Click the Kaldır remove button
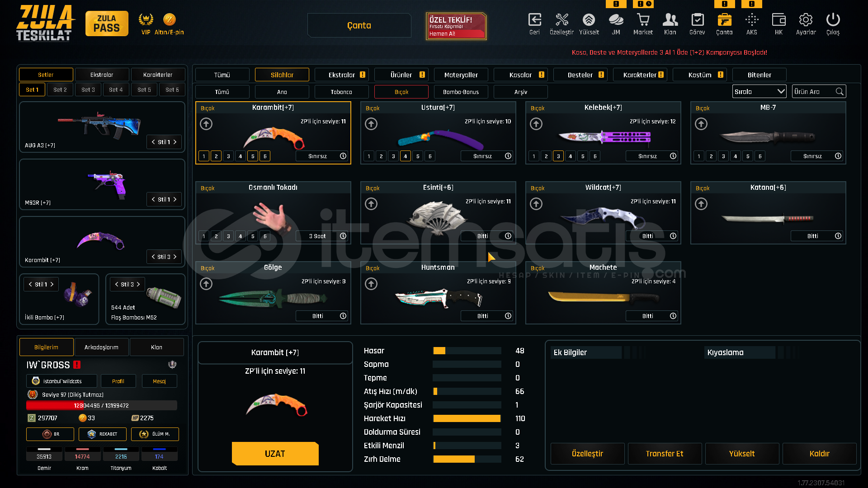868x488 pixels. click(x=820, y=454)
